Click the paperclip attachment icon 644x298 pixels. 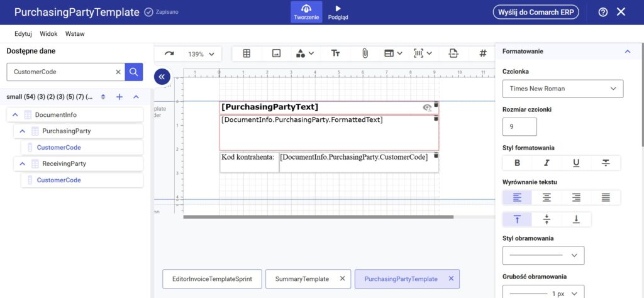point(364,54)
